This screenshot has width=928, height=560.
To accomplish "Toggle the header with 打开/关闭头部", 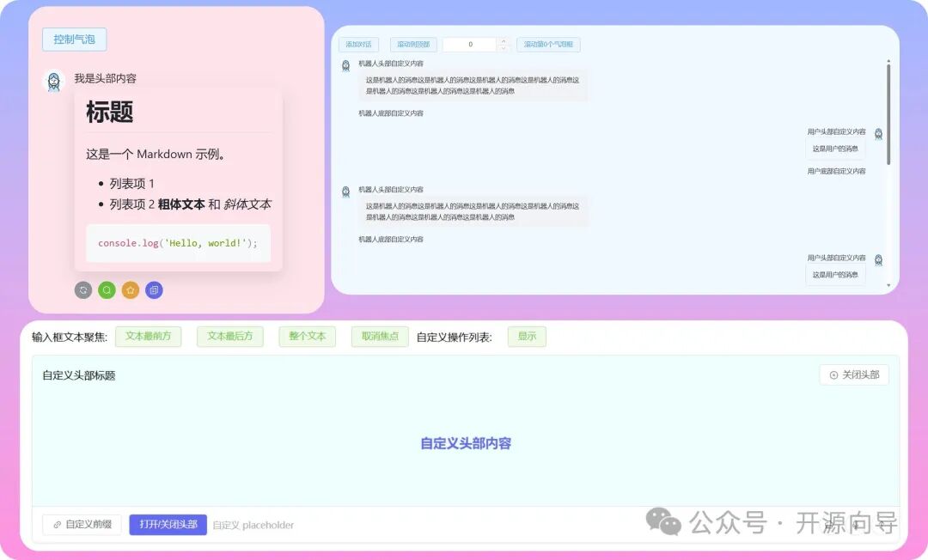I will (168, 525).
